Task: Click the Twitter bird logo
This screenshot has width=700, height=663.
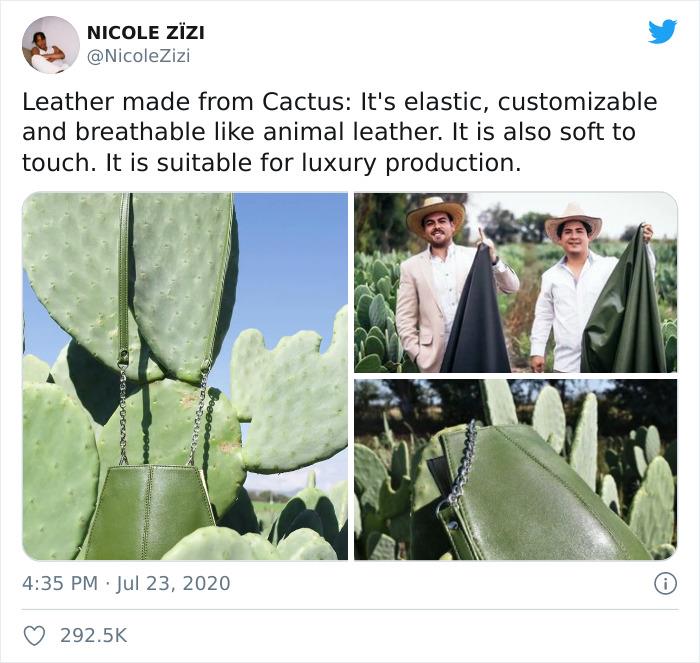Action: [662, 31]
